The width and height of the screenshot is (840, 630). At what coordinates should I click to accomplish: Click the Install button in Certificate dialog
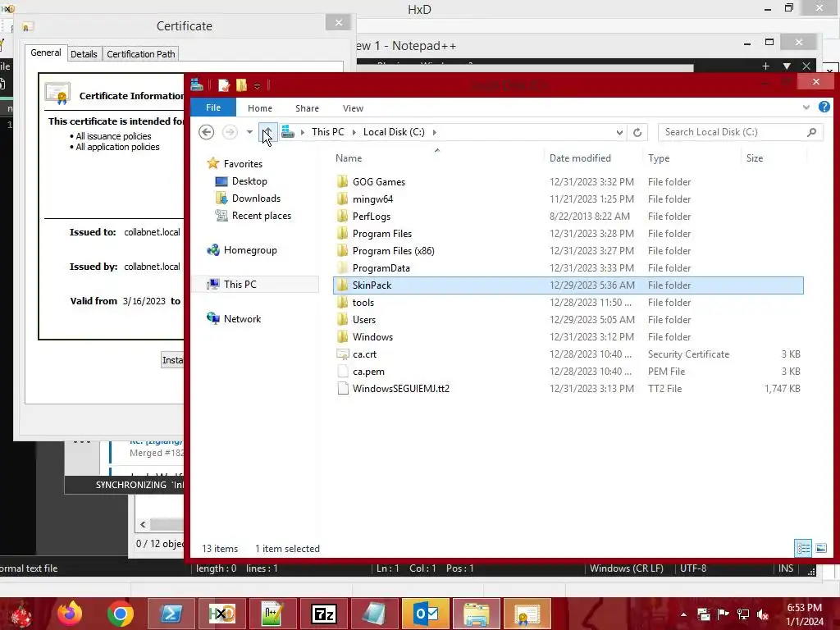click(x=172, y=360)
